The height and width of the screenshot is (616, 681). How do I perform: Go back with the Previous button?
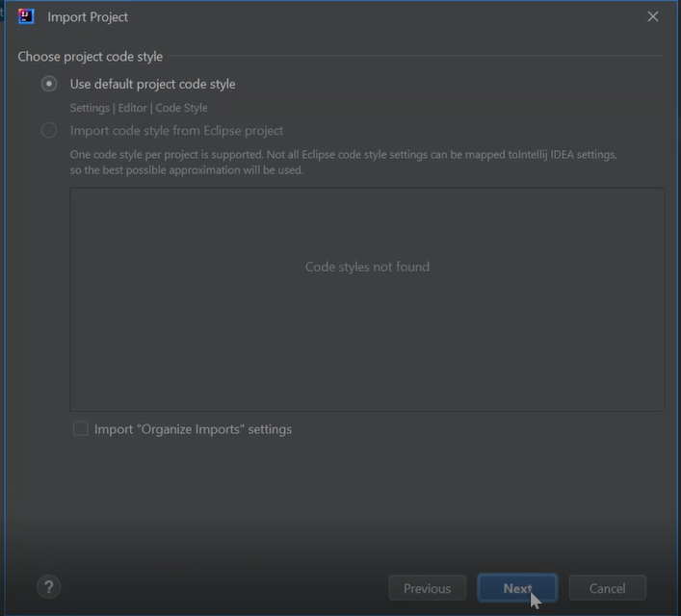coord(428,588)
